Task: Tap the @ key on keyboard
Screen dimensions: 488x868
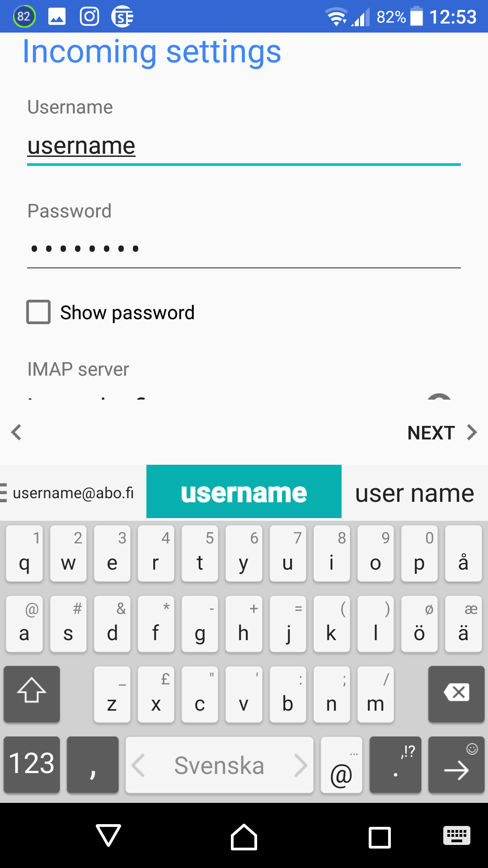Action: (342, 765)
